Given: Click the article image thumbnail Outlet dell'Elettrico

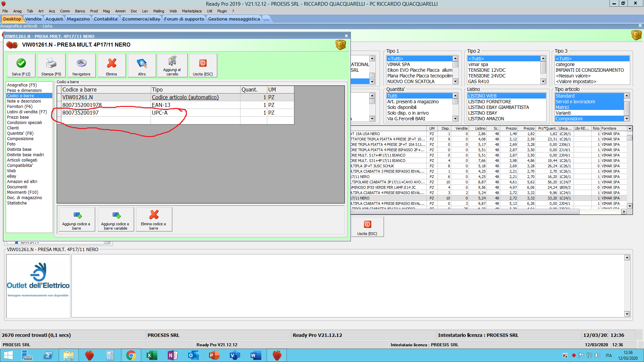Looking at the screenshot, I should pyautogui.click(x=38, y=286).
